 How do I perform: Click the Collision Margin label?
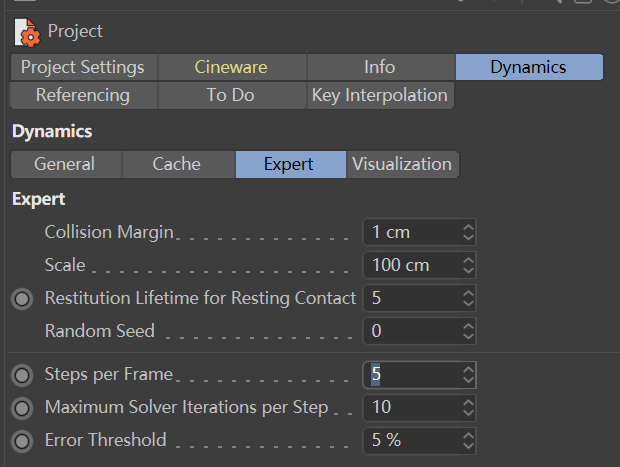point(109,233)
